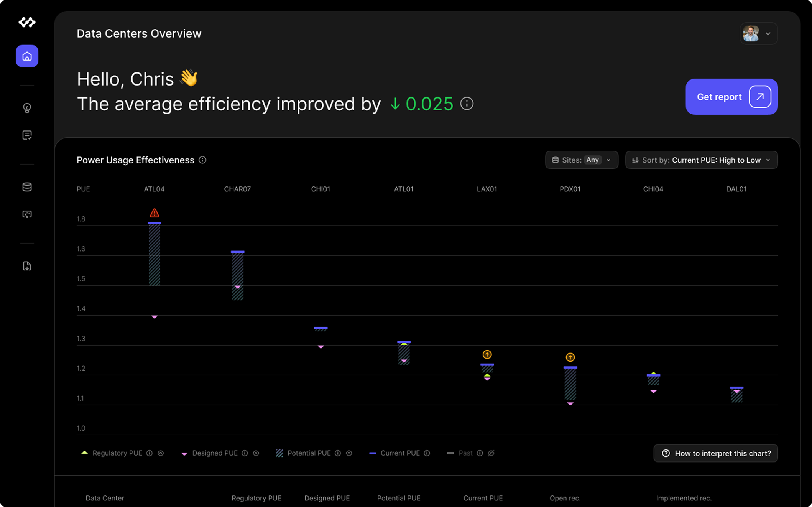
Task: Click How to interpret this chart
Action: 715,453
